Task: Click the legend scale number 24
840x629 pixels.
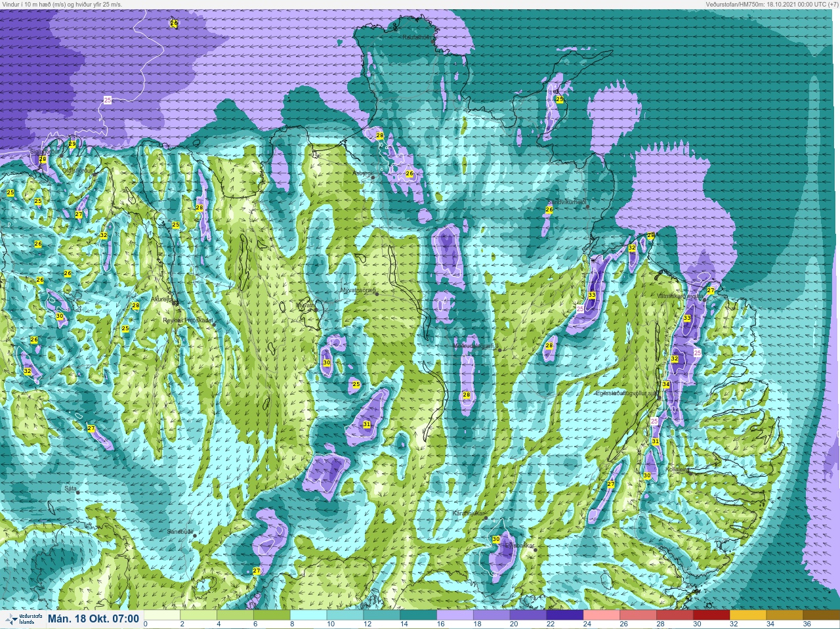Action: point(586,624)
